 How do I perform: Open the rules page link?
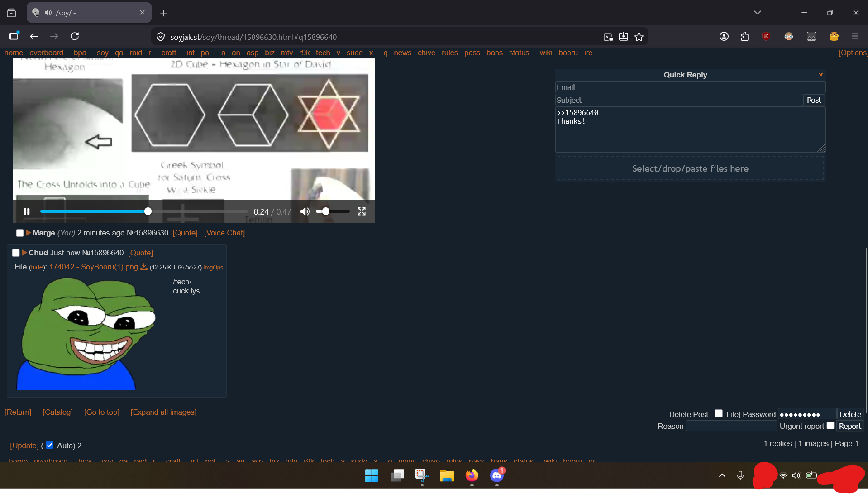click(x=450, y=53)
